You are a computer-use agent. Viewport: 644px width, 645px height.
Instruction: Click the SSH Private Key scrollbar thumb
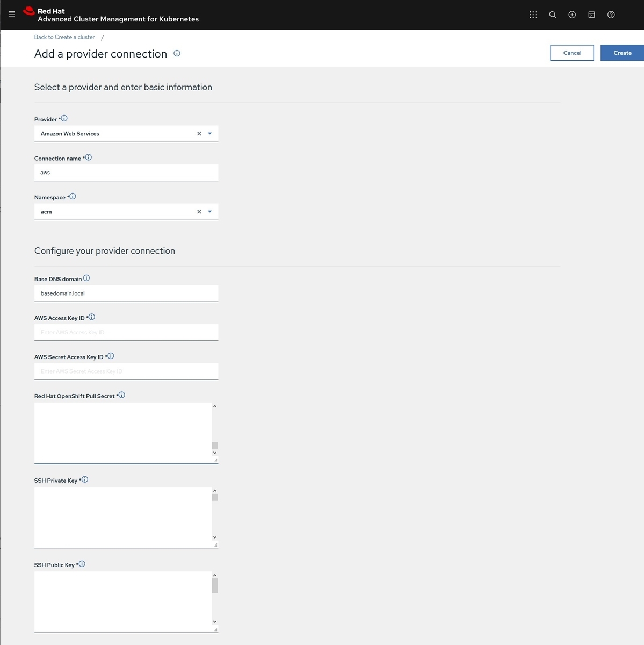pos(215,497)
